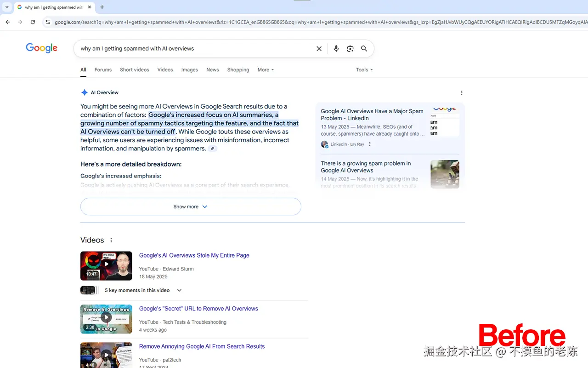Click the magnifier search submit icon
Screen dimensions: 588x368
(x=364, y=49)
